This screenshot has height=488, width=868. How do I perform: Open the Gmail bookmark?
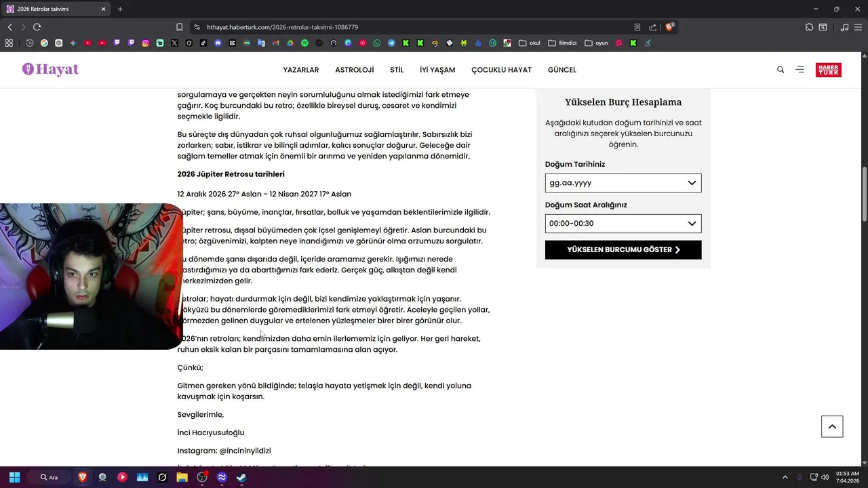tap(275, 43)
